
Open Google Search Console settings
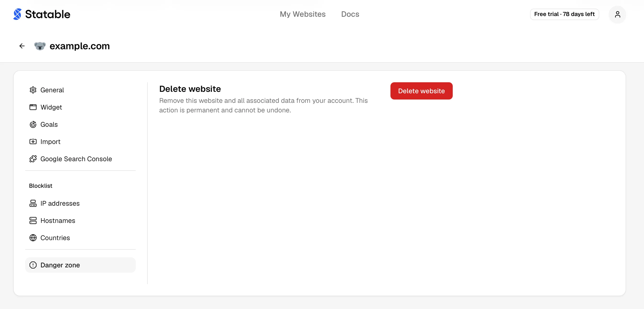pos(80,159)
